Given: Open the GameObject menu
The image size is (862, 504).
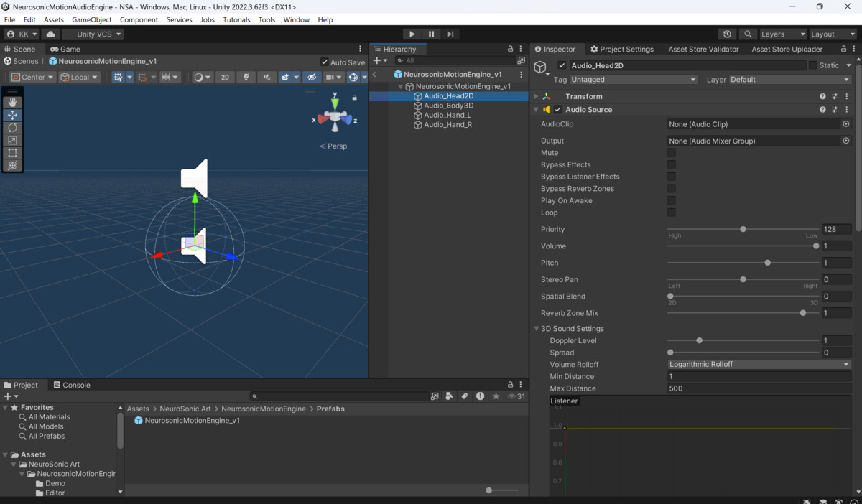Looking at the screenshot, I should (x=91, y=19).
